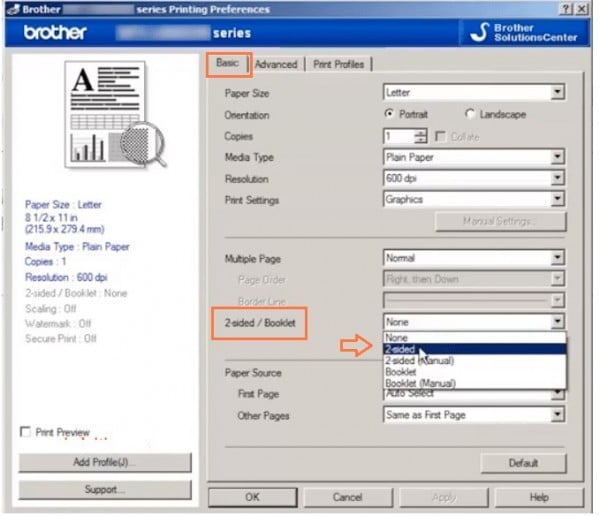600x516 pixels.
Task: Click the 'Watermark : Off' summary text
Action: [58, 323]
